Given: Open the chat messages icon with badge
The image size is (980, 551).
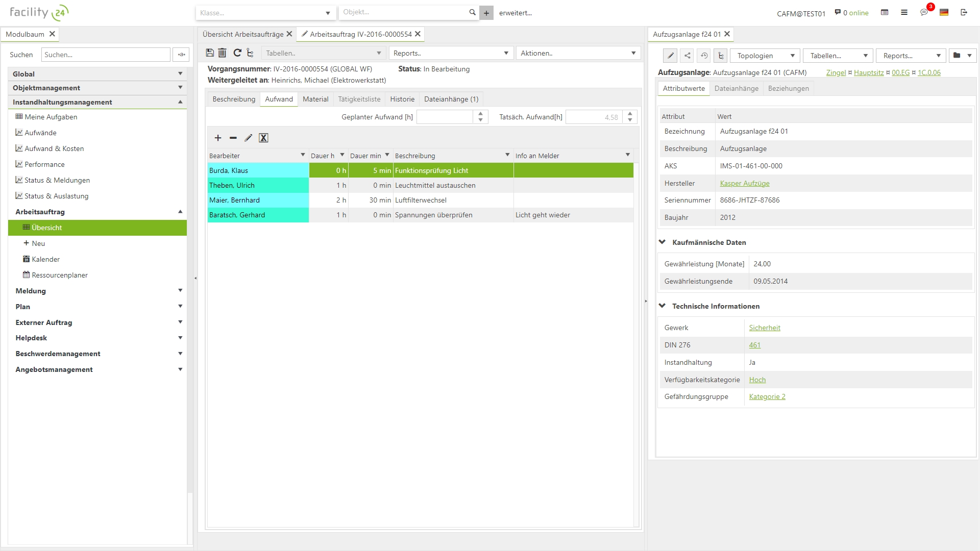Looking at the screenshot, I should pyautogui.click(x=924, y=12).
